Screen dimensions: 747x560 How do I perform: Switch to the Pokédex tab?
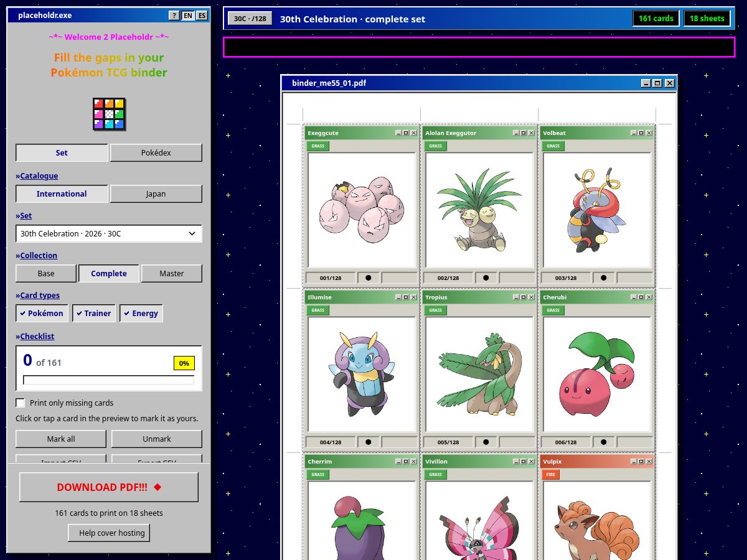[156, 152]
